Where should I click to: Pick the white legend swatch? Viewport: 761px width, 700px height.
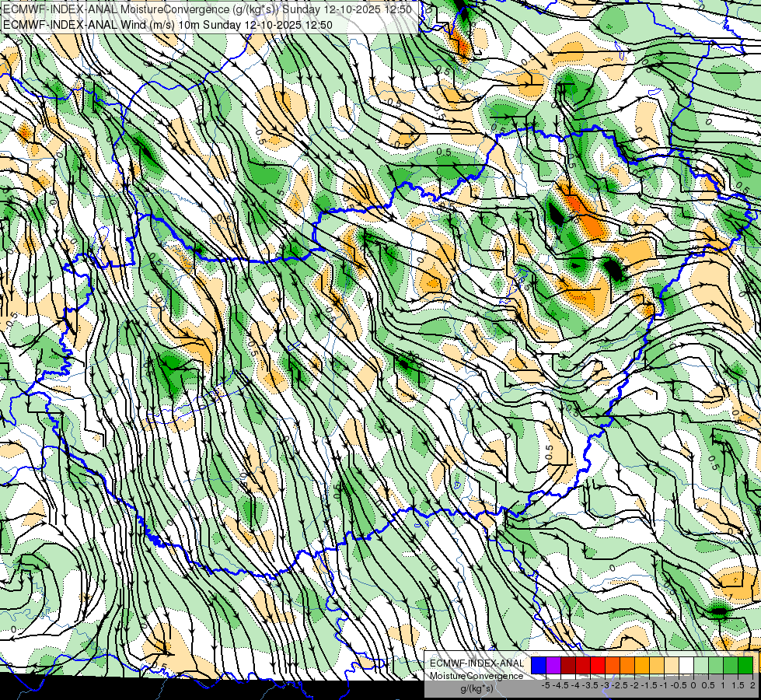(x=686, y=666)
